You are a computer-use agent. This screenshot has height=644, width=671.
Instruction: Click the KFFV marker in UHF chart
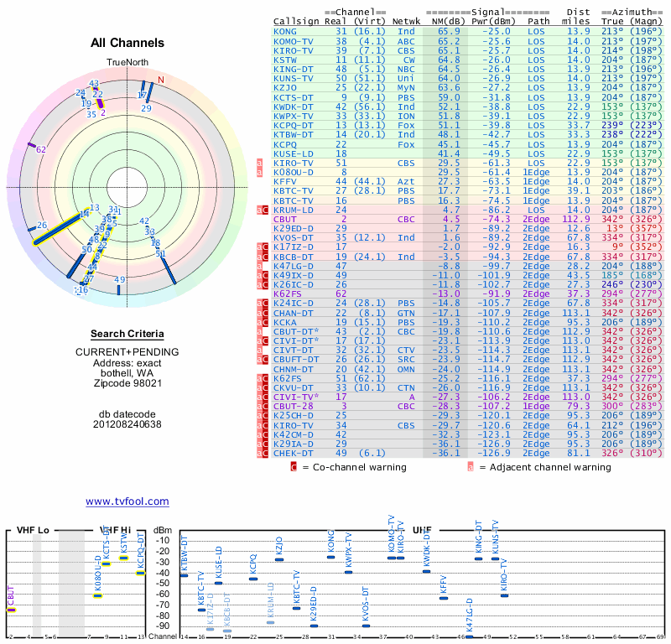click(444, 598)
